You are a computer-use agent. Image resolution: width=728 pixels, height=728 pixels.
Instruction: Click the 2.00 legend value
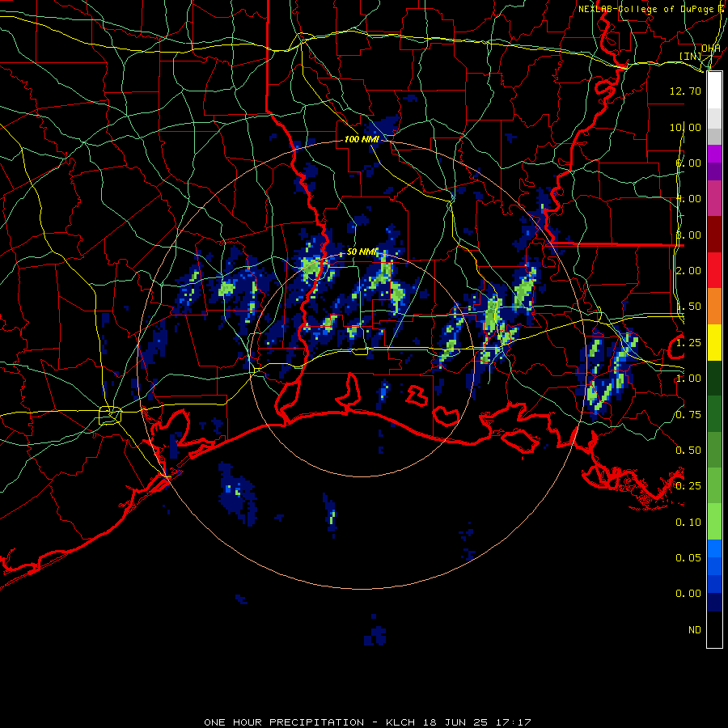tap(688, 271)
